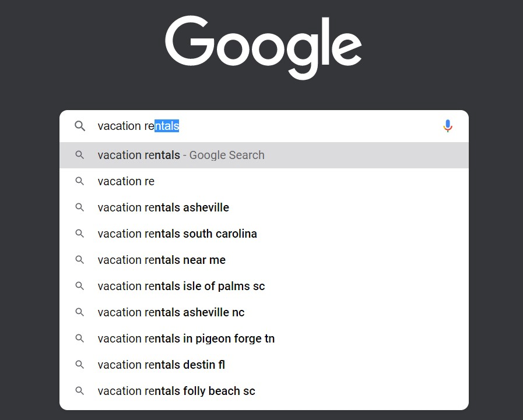Select 'vacation rentals destin fl' suggestion
Image resolution: width=523 pixels, height=420 pixels.
coord(264,364)
